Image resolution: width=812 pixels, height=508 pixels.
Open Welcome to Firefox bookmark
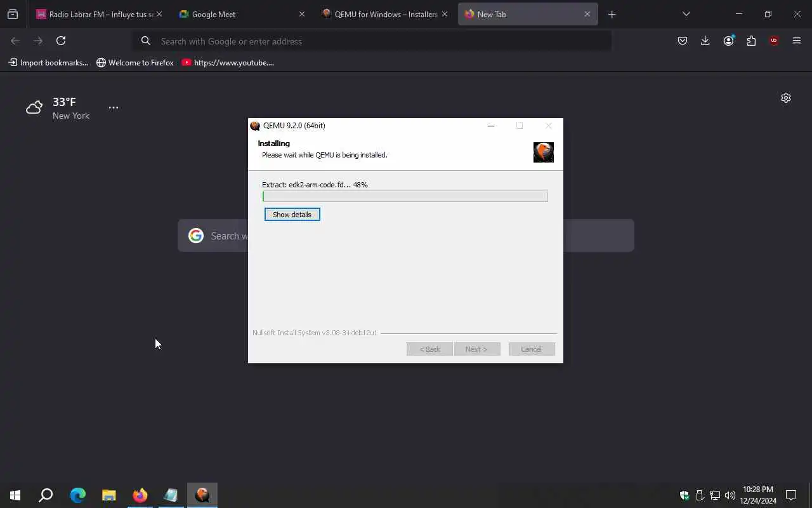tap(134, 63)
